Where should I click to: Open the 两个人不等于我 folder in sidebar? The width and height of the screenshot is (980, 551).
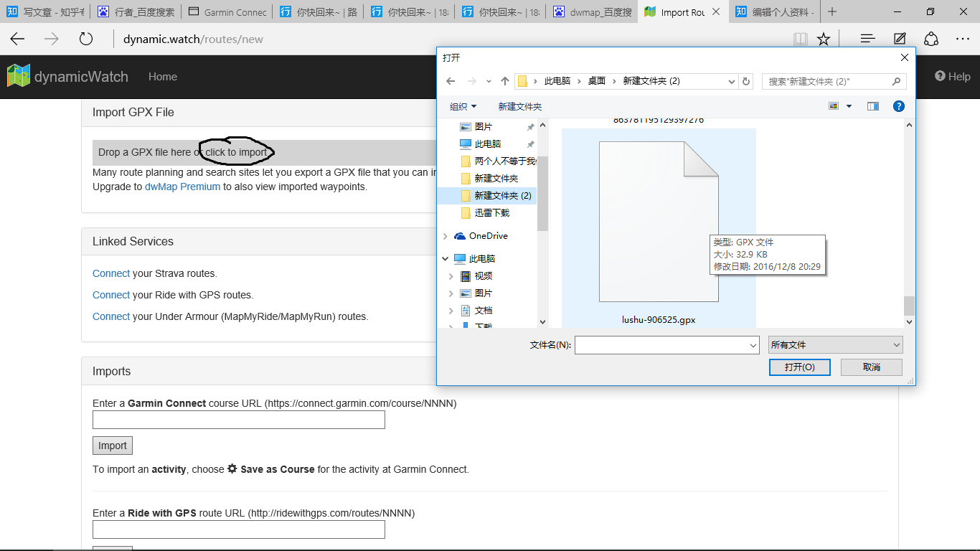(x=498, y=161)
